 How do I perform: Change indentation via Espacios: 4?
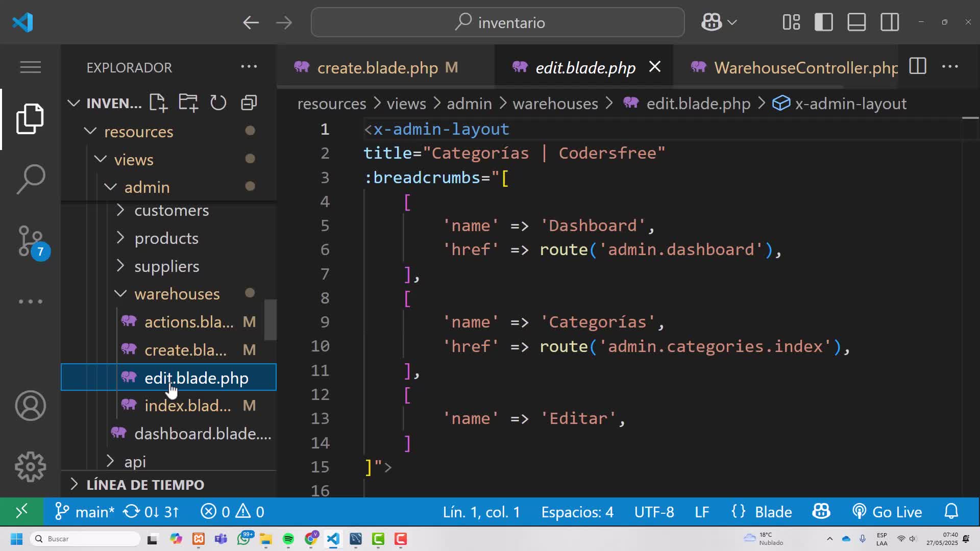point(577,512)
